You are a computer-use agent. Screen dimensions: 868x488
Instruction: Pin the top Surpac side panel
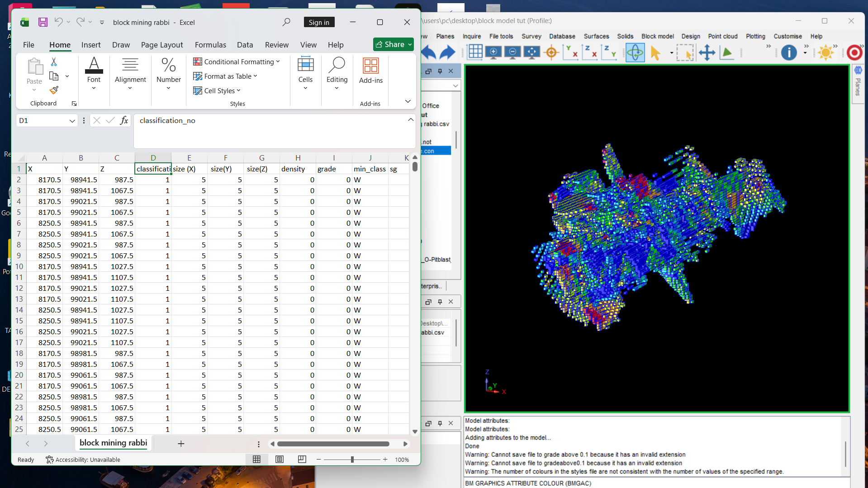tap(440, 71)
